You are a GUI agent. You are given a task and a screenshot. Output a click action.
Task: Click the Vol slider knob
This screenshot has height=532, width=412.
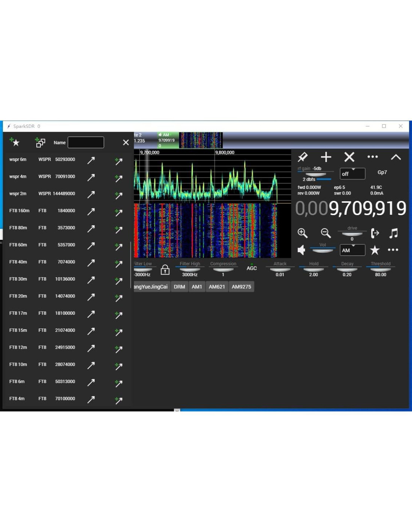322,250
